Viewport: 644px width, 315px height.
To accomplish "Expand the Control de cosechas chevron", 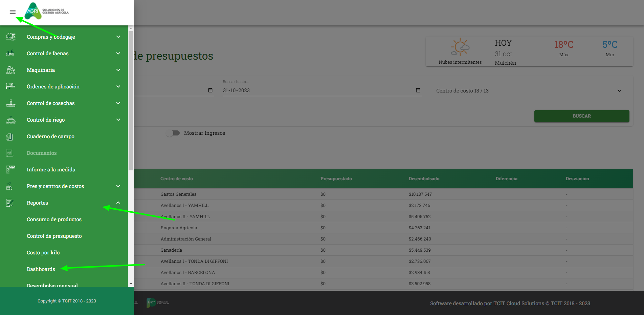I will point(118,103).
